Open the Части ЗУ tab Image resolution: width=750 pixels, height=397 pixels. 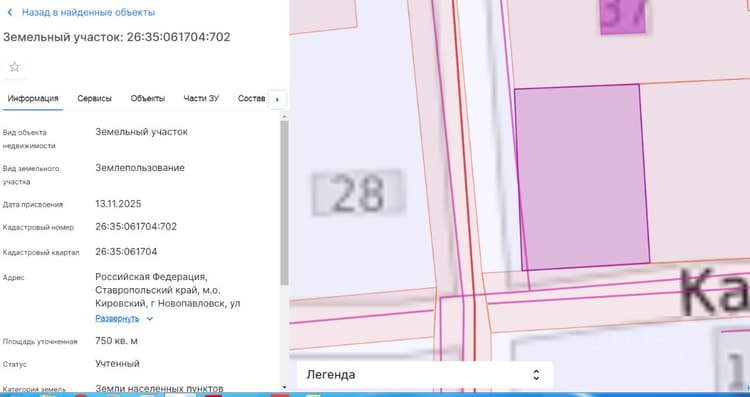[201, 99]
